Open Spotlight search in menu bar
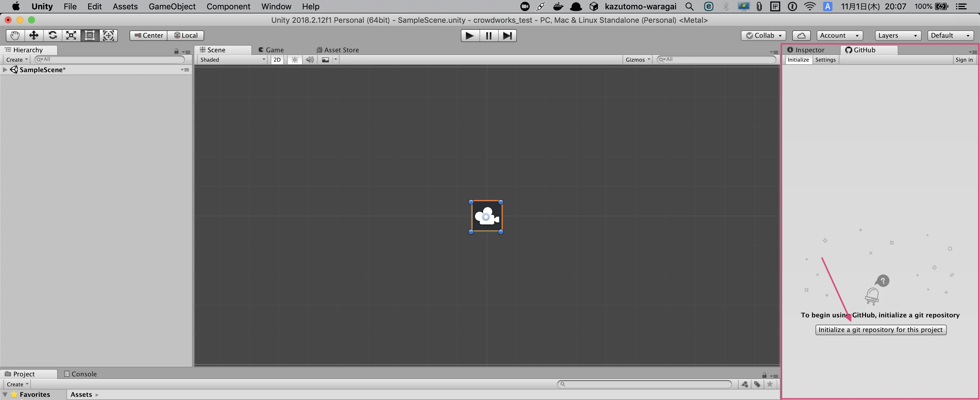The width and height of the screenshot is (980, 400). tap(689, 6)
